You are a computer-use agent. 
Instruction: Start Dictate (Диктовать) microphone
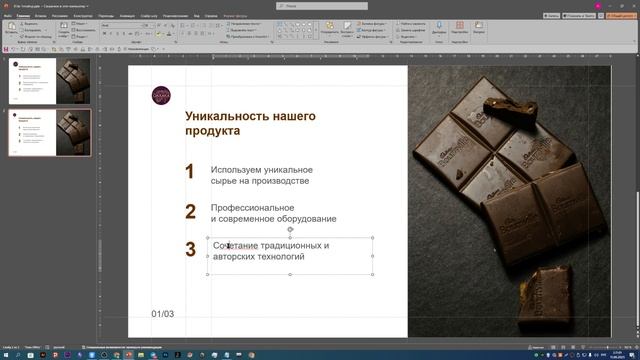click(439, 28)
